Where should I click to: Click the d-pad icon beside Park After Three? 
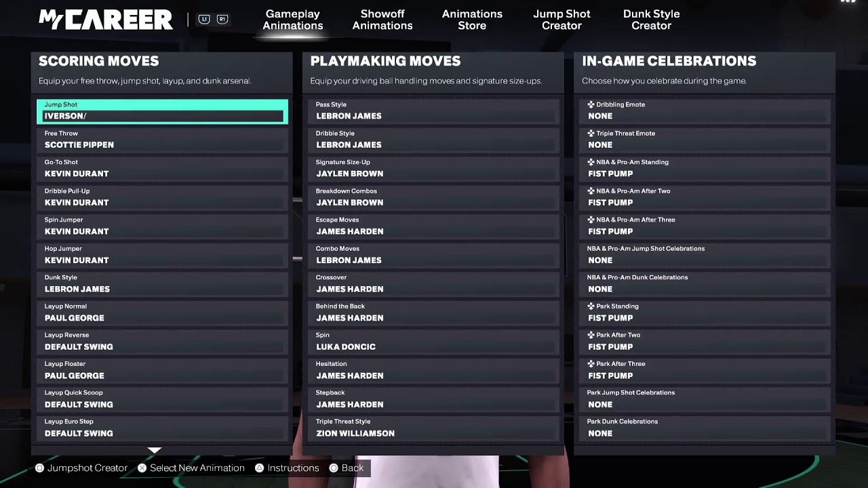[x=591, y=364]
